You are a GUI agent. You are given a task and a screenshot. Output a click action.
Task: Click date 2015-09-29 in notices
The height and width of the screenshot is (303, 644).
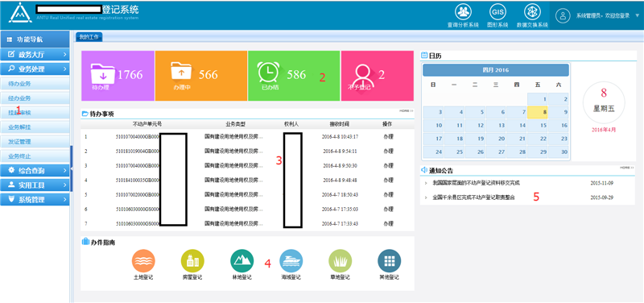pos(601,197)
